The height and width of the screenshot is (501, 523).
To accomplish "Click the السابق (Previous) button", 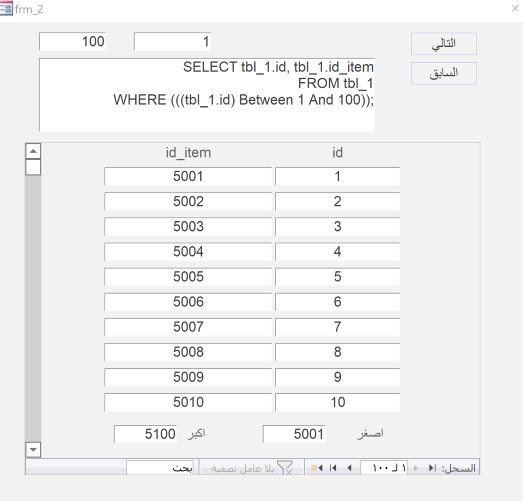I will point(444,73).
